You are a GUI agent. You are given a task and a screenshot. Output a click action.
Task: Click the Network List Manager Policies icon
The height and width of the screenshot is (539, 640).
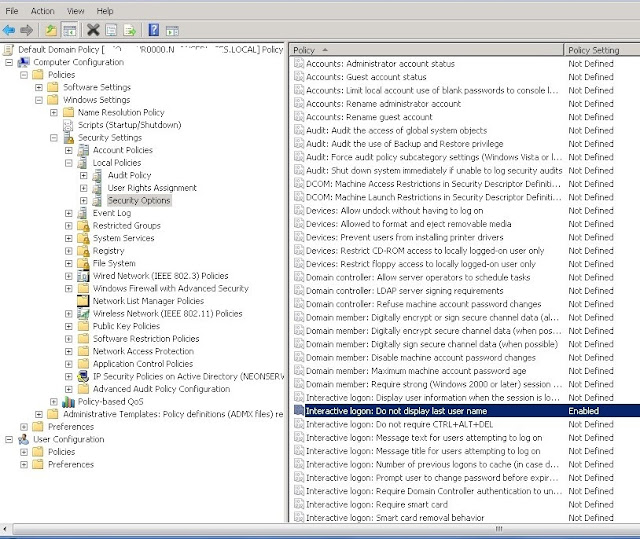tap(83, 301)
